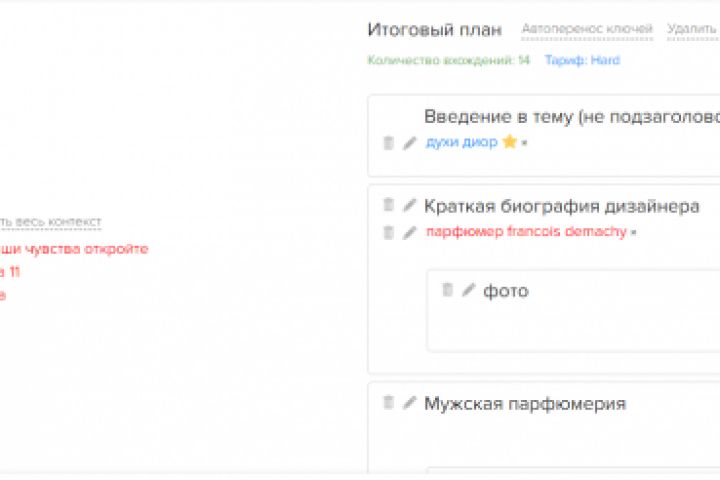
Task: Edit the 'фото' block with pencil icon
Action: 468,290
